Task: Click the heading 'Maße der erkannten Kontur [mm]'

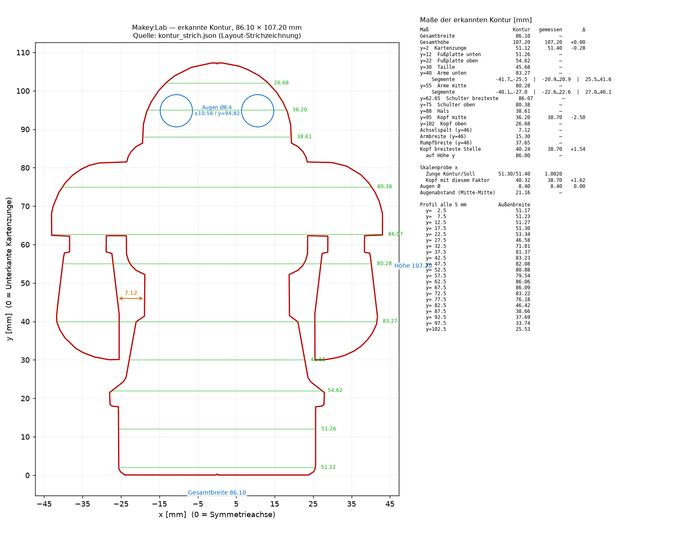Action: [476, 20]
